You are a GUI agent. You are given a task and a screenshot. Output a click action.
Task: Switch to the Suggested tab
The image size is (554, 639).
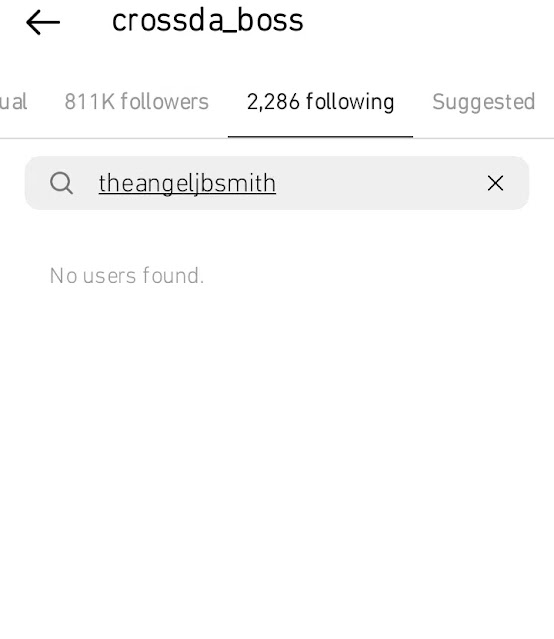point(483,102)
